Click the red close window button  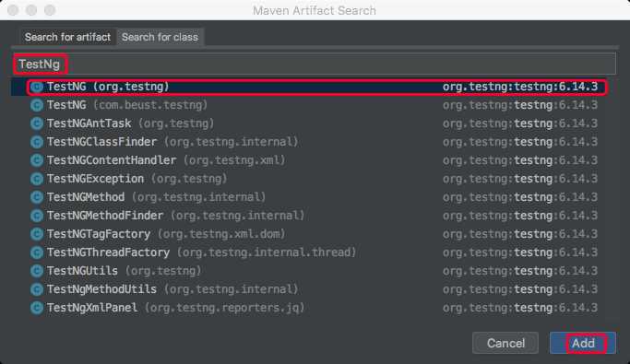point(13,10)
